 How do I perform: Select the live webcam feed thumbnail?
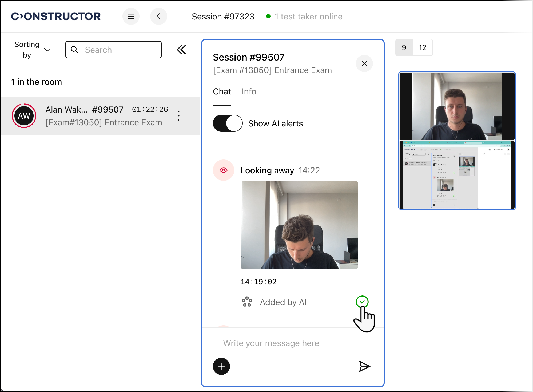pyautogui.click(x=457, y=106)
